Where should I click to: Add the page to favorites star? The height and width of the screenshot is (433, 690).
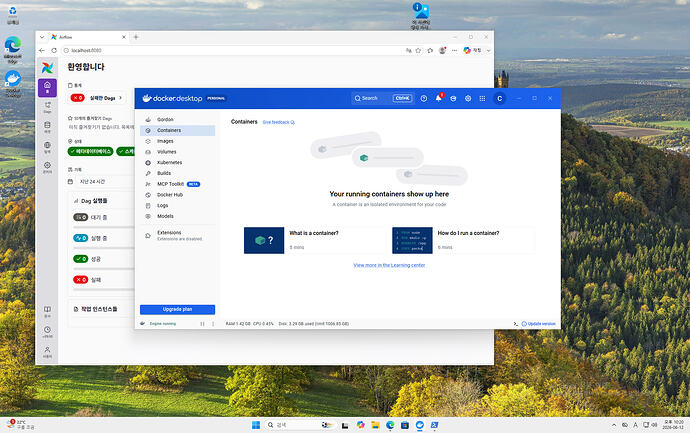point(418,51)
